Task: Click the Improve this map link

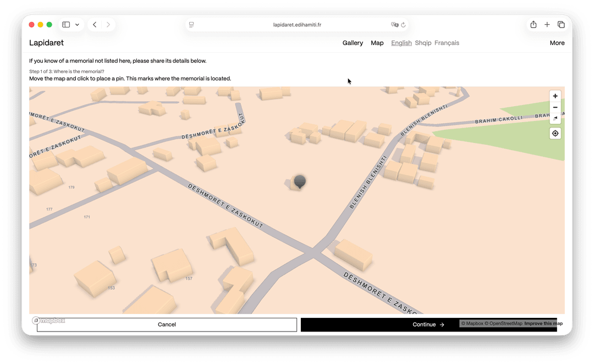Action: [543, 323]
